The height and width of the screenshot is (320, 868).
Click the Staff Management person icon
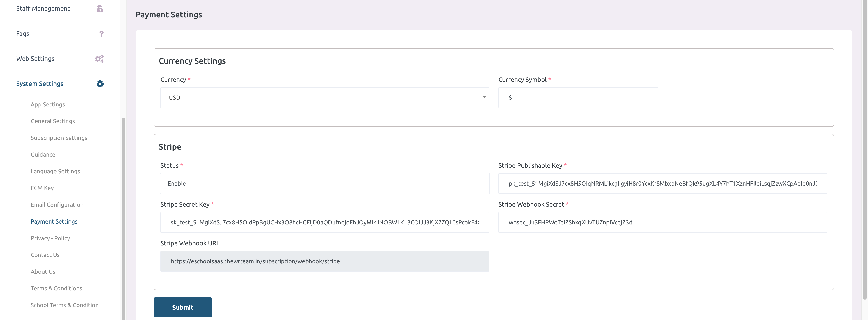point(99,9)
